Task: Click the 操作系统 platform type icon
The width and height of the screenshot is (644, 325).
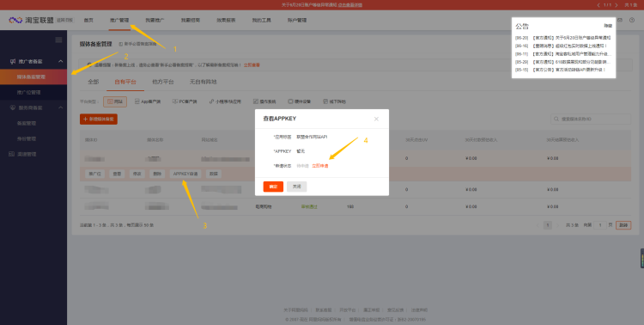Action: pyautogui.click(x=256, y=101)
